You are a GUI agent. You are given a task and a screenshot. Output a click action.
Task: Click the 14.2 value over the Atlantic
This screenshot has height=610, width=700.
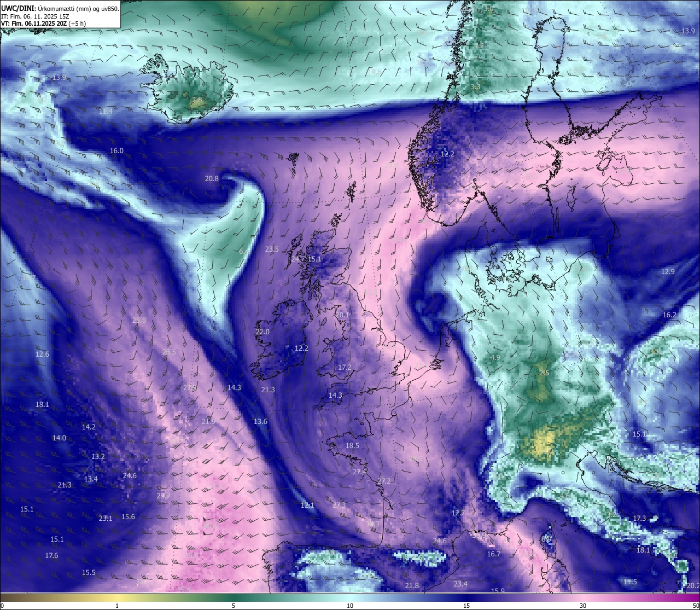coord(89,427)
